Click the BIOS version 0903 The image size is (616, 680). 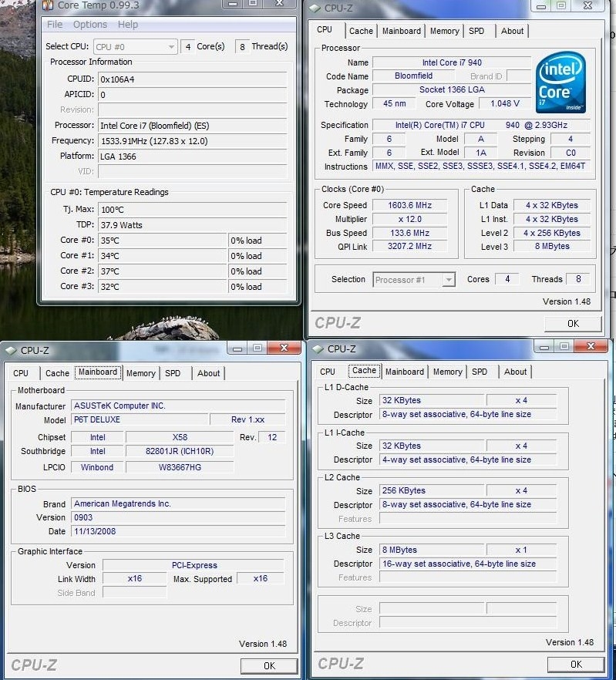(x=178, y=517)
